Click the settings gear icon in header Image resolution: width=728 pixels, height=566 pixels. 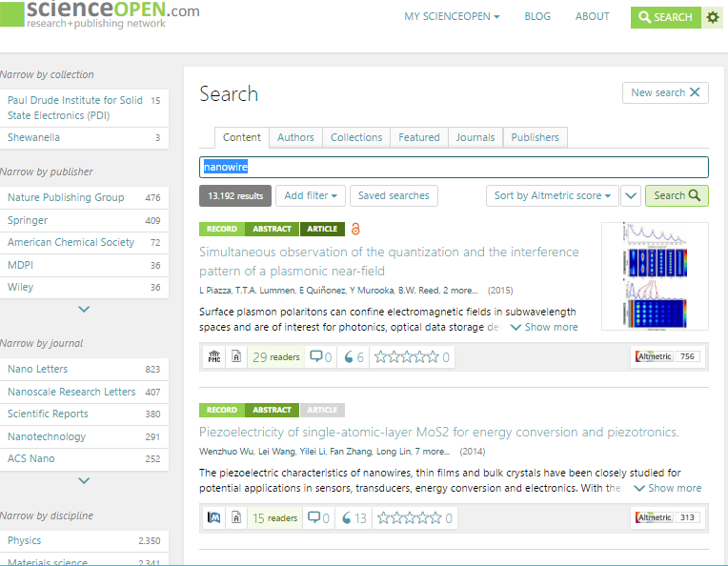click(x=712, y=18)
